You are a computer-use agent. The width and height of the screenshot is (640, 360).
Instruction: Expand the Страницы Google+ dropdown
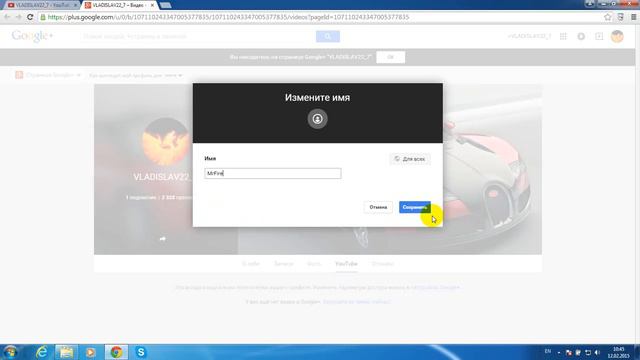click(48, 75)
